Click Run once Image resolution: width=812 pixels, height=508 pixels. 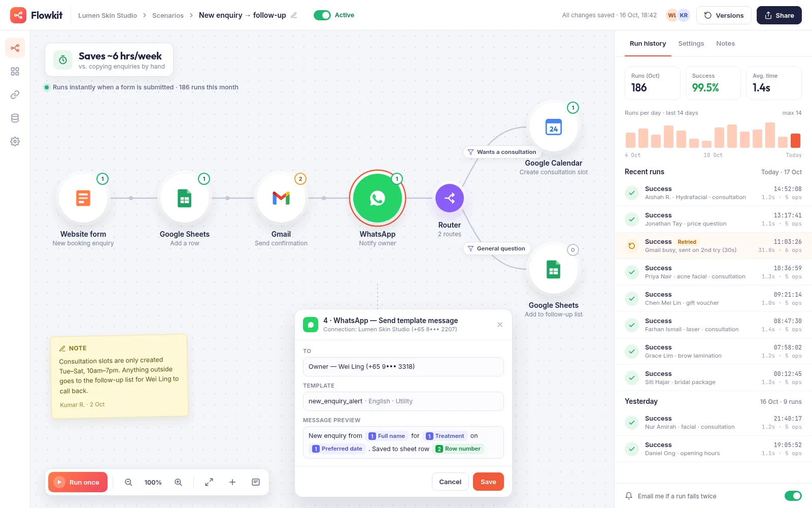(x=78, y=482)
